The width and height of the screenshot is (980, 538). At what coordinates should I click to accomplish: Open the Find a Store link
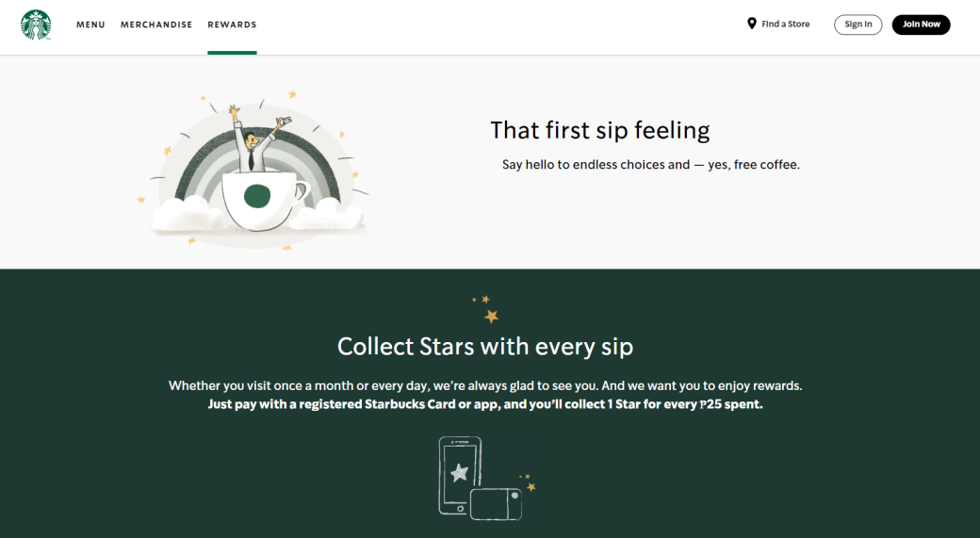778,24
